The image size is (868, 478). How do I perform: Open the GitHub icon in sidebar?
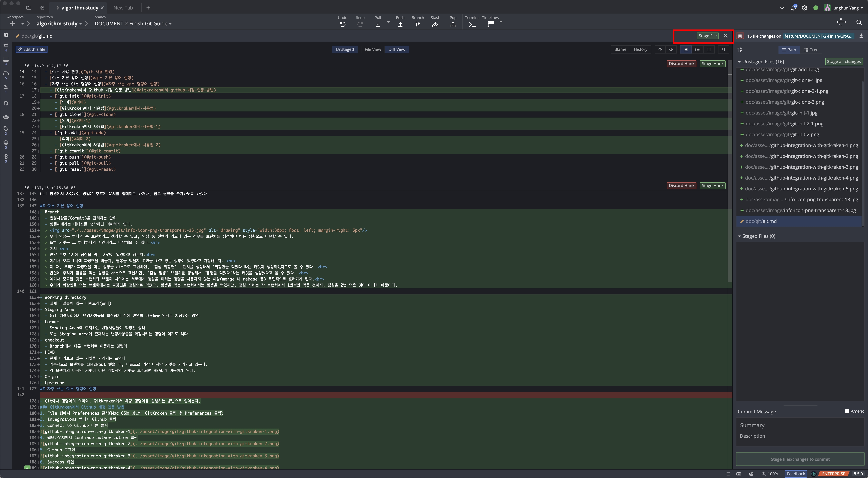pyautogui.click(x=6, y=103)
